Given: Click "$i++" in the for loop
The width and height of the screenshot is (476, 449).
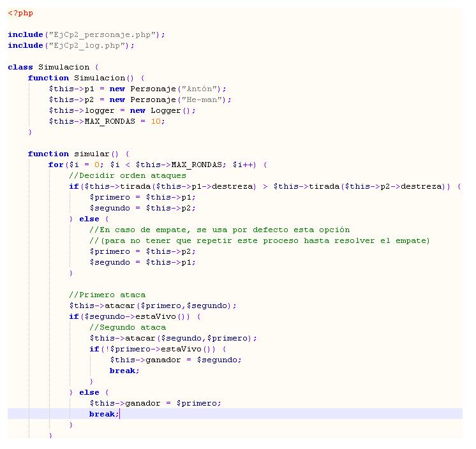Looking at the screenshot, I should (x=242, y=165).
